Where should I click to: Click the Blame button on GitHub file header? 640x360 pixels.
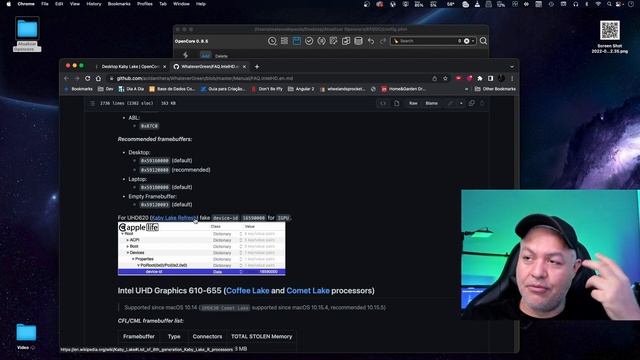[431, 103]
